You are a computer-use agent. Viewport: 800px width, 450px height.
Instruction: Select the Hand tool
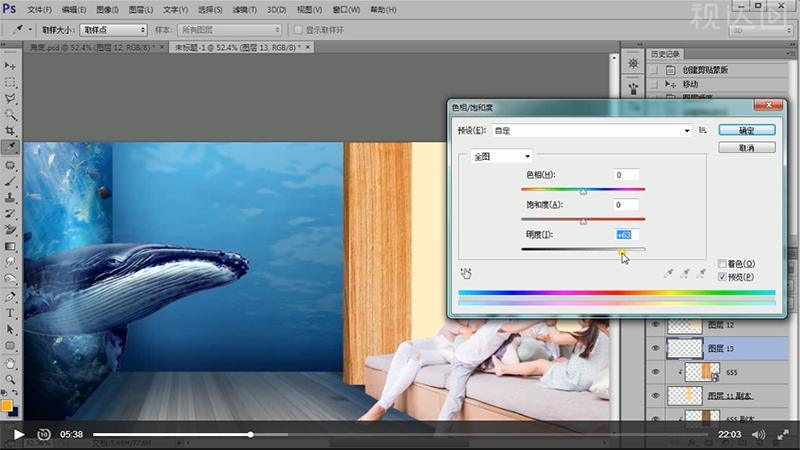(10, 363)
